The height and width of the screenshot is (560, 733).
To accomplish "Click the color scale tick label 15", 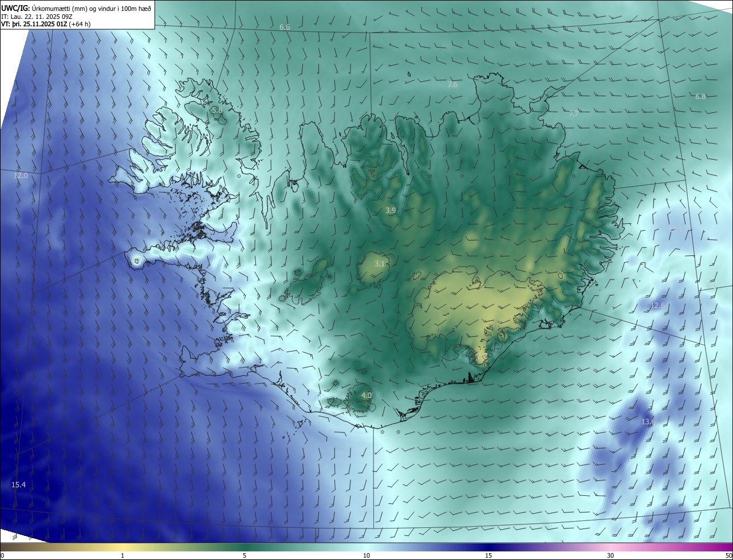I will pos(488,555).
